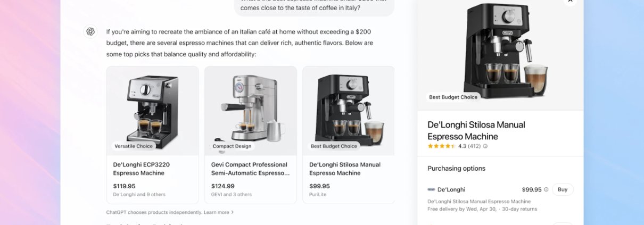The width and height of the screenshot is (644, 225).
Task: Click the Versatile Choice badge
Action: pos(134,146)
